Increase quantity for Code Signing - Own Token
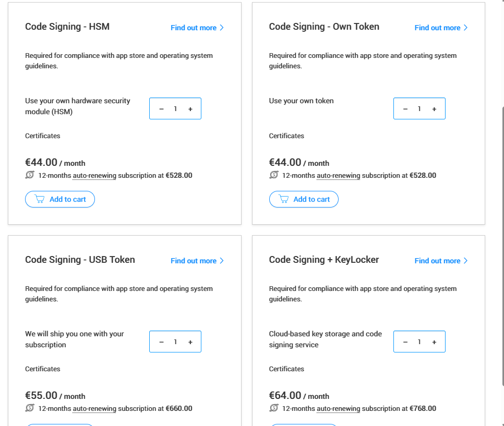Image resolution: width=504 pixels, height=426 pixels. tap(434, 109)
